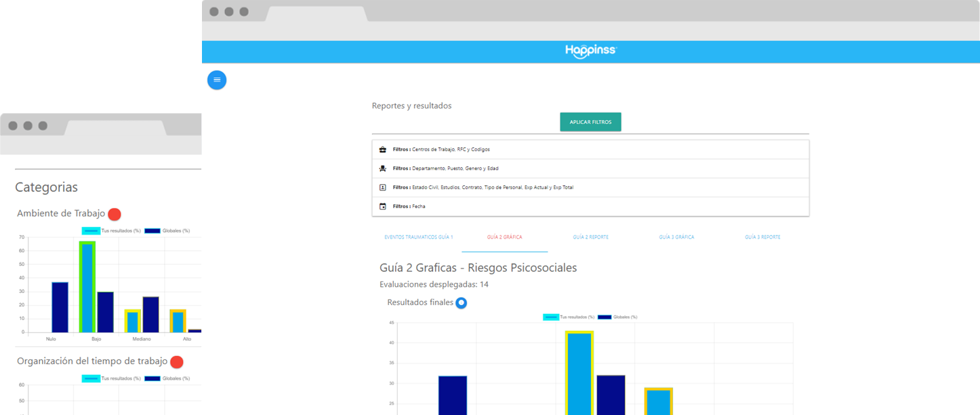Click calendar icon in Fecha filter row

coord(382,206)
